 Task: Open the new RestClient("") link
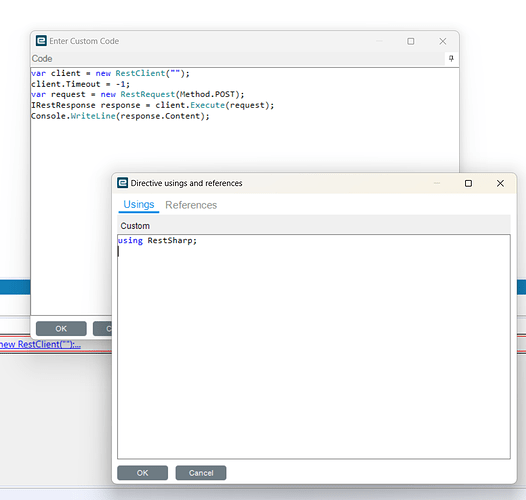(x=40, y=344)
